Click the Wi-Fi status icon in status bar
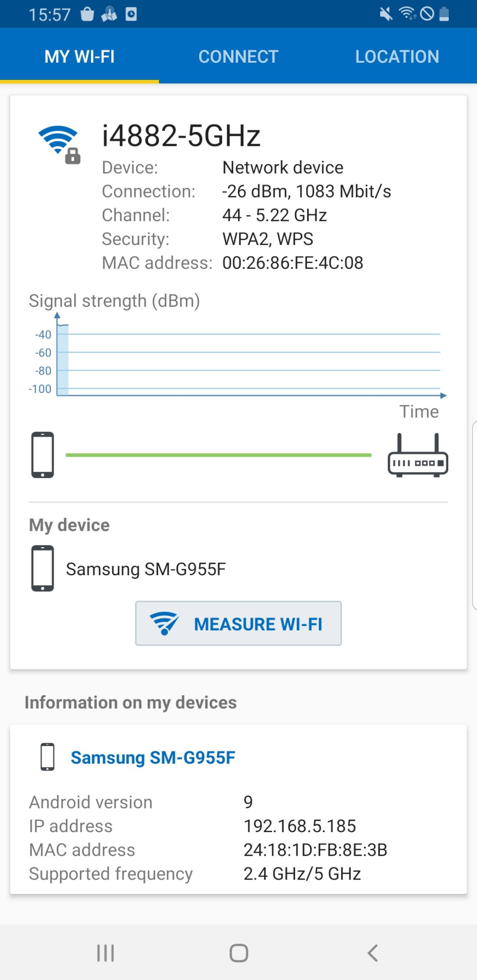Image resolution: width=477 pixels, height=980 pixels. point(406,13)
